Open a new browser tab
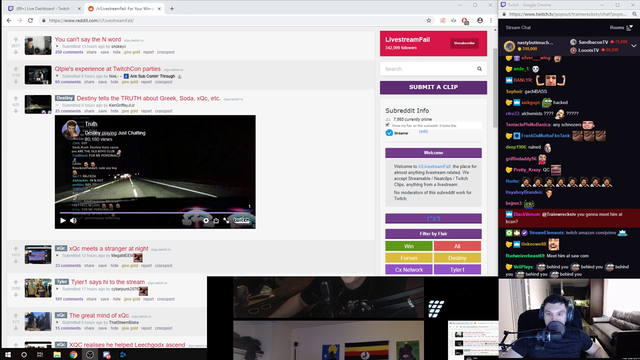The height and width of the screenshot is (360, 640). (172, 9)
